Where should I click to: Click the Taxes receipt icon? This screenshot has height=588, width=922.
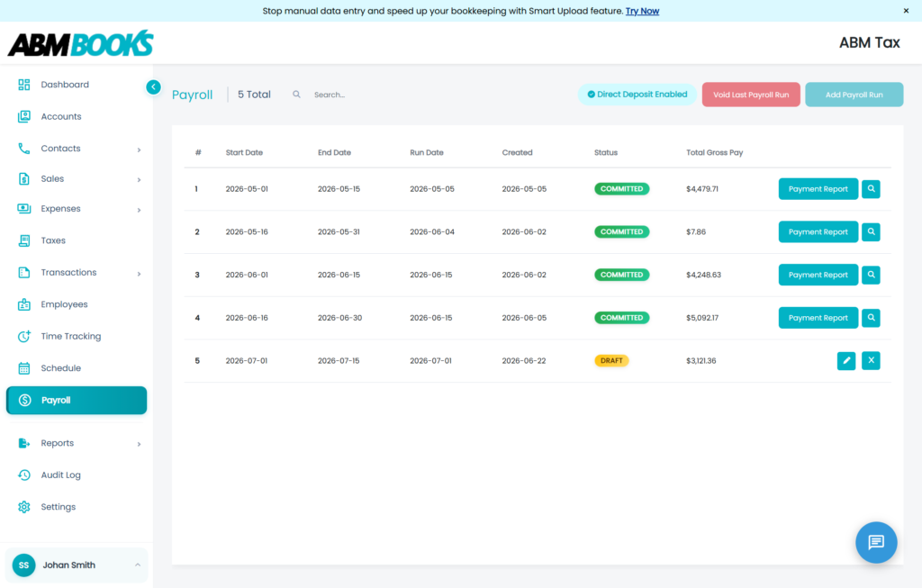click(24, 240)
